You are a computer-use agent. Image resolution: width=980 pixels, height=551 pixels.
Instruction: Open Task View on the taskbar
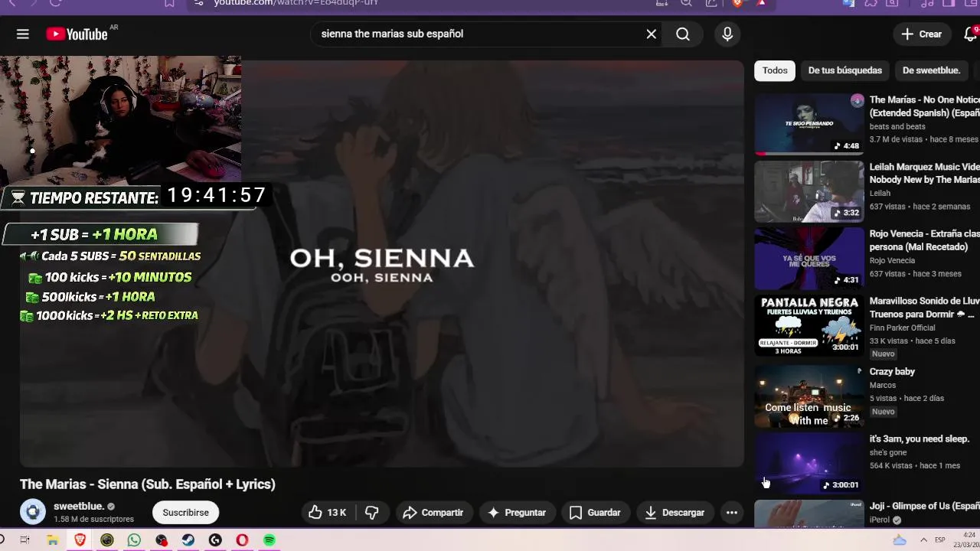coord(24,540)
